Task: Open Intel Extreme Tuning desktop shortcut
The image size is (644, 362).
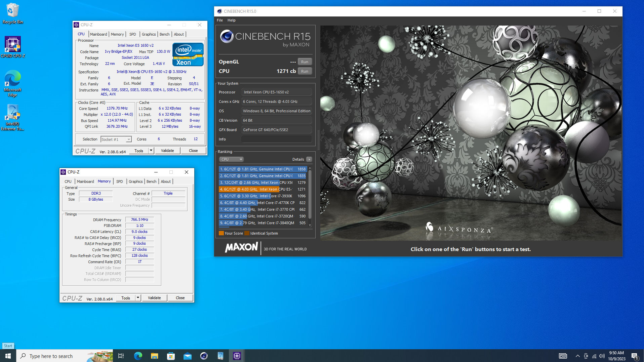Action: (x=12, y=117)
